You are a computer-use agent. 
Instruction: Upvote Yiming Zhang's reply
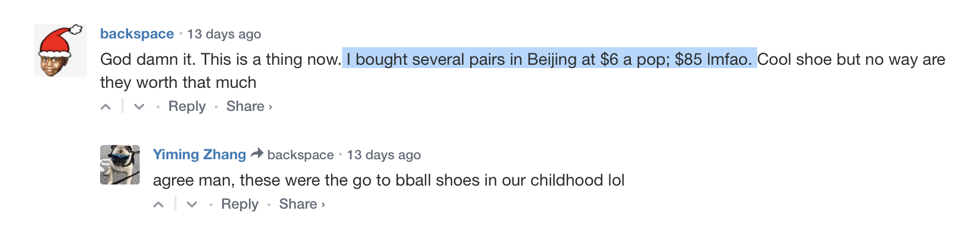pos(158,205)
